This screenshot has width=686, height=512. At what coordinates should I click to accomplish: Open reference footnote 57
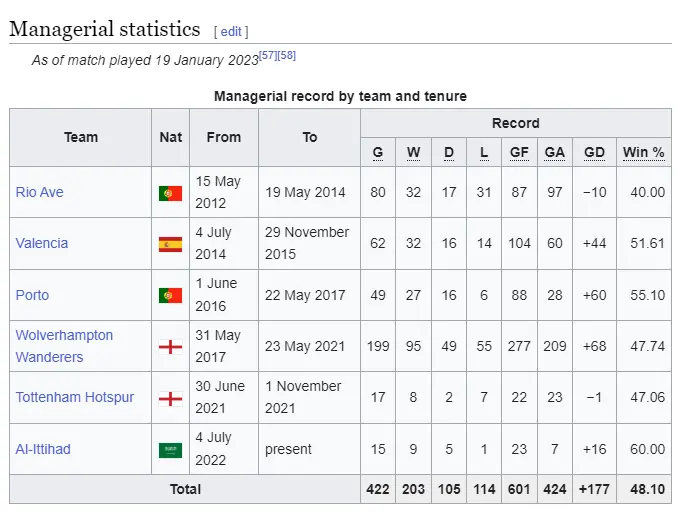point(268,55)
